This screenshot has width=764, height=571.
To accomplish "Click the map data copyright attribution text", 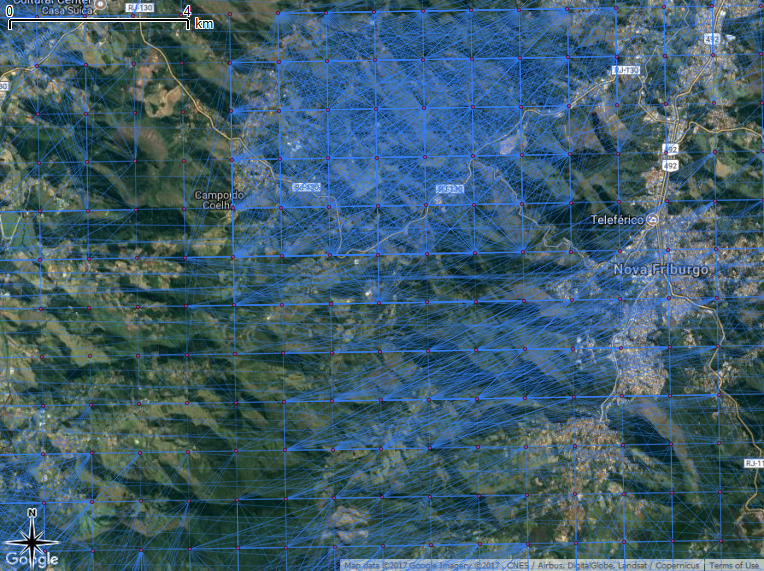I will click(522, 565).
